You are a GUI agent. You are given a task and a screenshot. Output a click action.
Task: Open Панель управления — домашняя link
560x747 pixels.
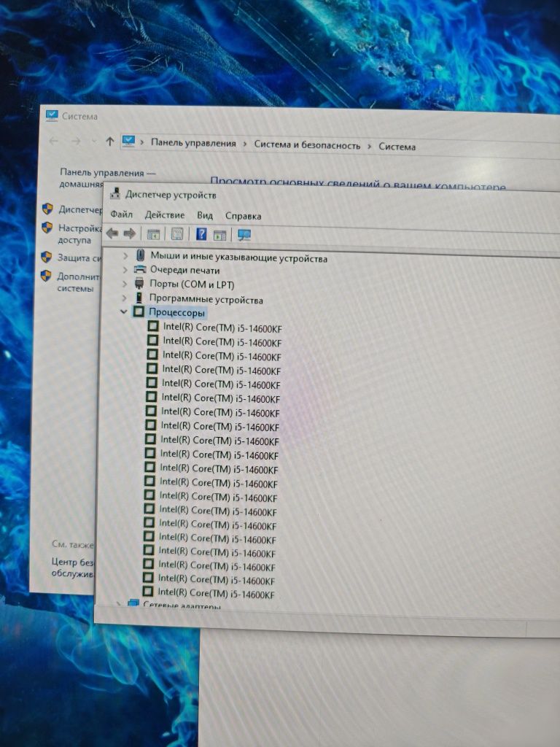pyautogui.click(x=107, y=178)
